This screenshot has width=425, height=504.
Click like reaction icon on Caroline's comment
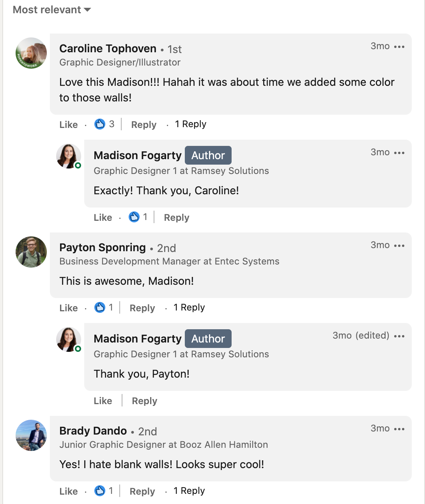pos(100,124)
